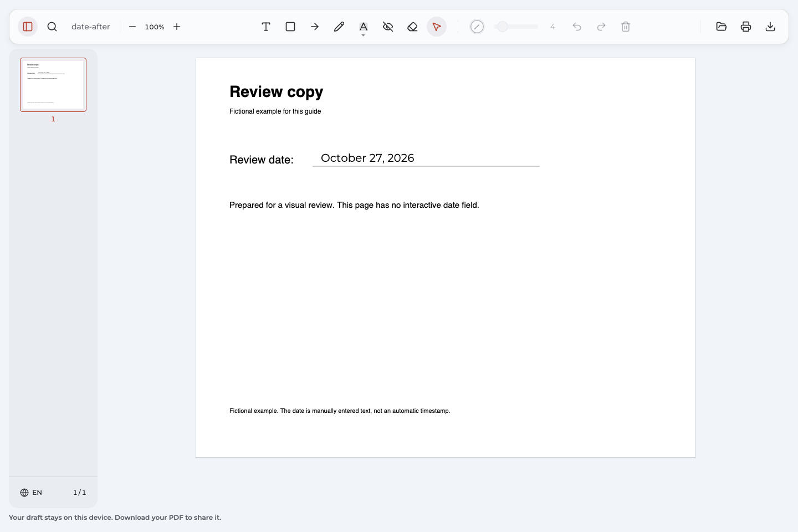Click the 1/1 page counter

(80, 493)
